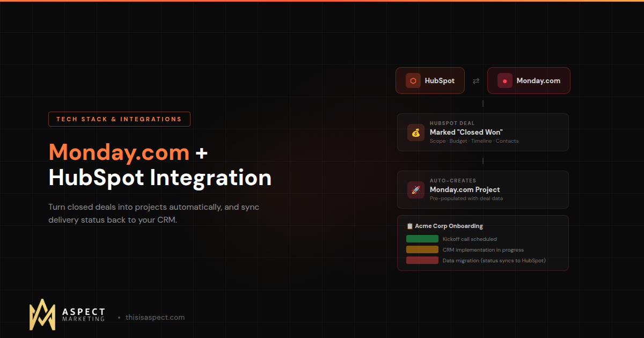Open the Marked "Closed Won" deal card
Screen dimensions: 644x338
[x=483, y=132]
